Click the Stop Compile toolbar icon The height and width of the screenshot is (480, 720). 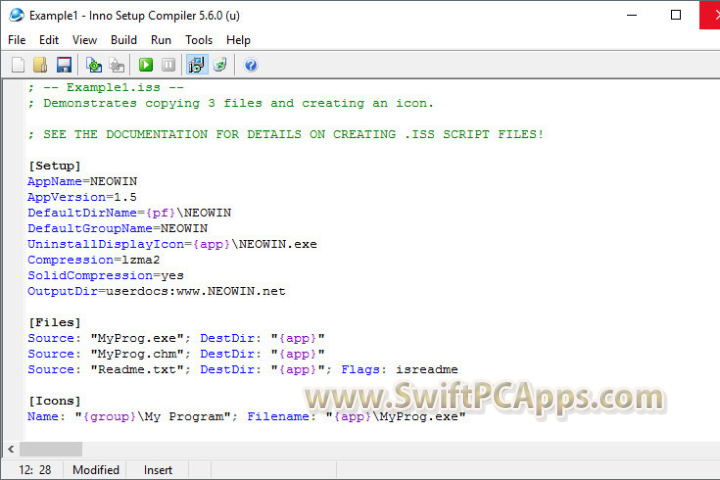tap(117, 65)
